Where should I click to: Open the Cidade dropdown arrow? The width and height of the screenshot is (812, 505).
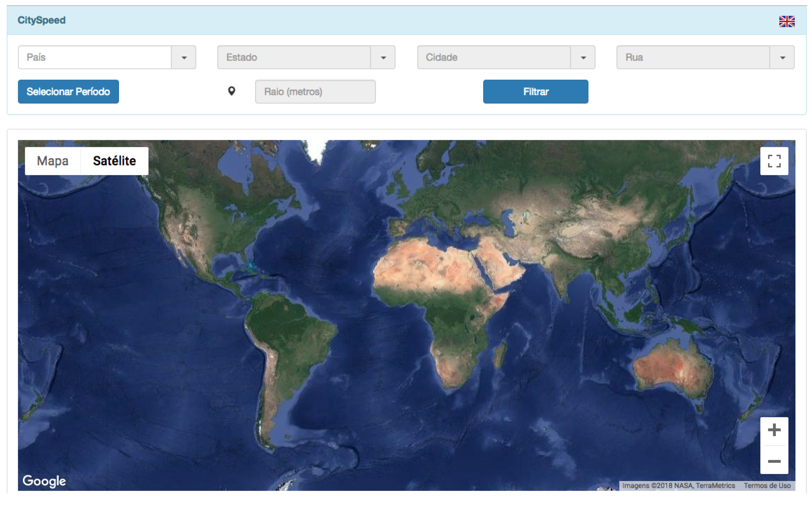coord(583,57)
